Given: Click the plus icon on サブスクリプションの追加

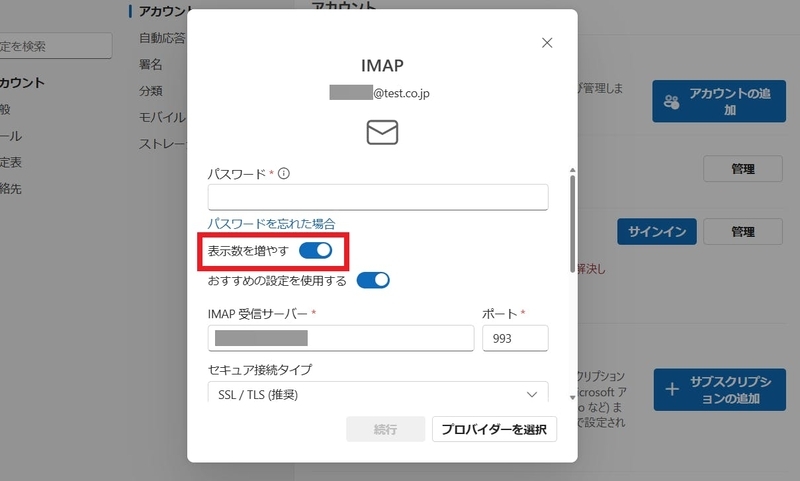Looking at the screenshot, I should tap(672, 389).
